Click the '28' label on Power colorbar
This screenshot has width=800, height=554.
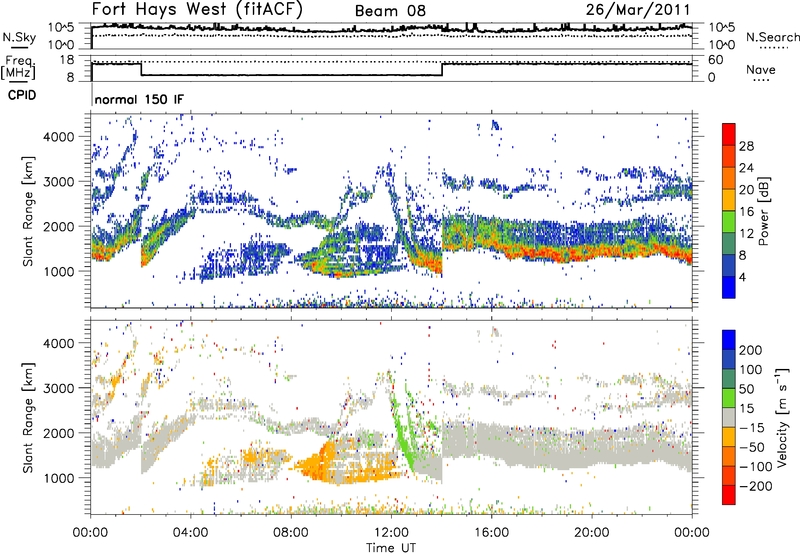pyautogui.click(x=746, y=146)
